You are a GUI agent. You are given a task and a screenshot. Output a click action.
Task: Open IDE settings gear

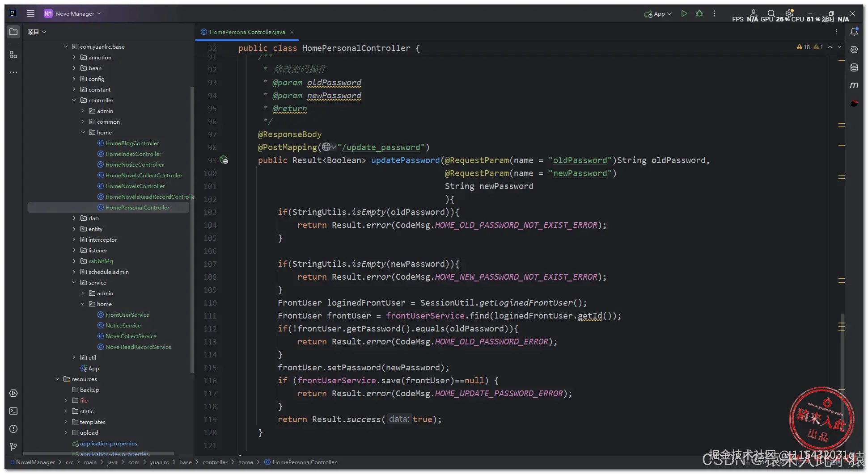pyautogui.click(x=789, y=13)
